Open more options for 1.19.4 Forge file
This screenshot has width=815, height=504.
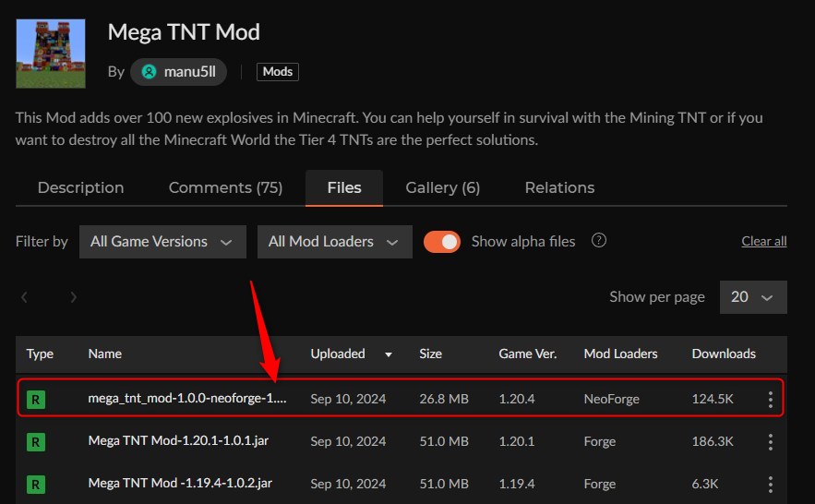tap(771, 485)
